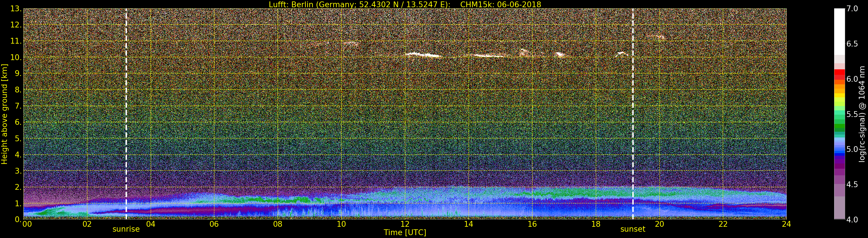Viewport: 868px width, 238px height.
Task: Click the 6.5 tick label on the colorbar
Action: [852, 44]
